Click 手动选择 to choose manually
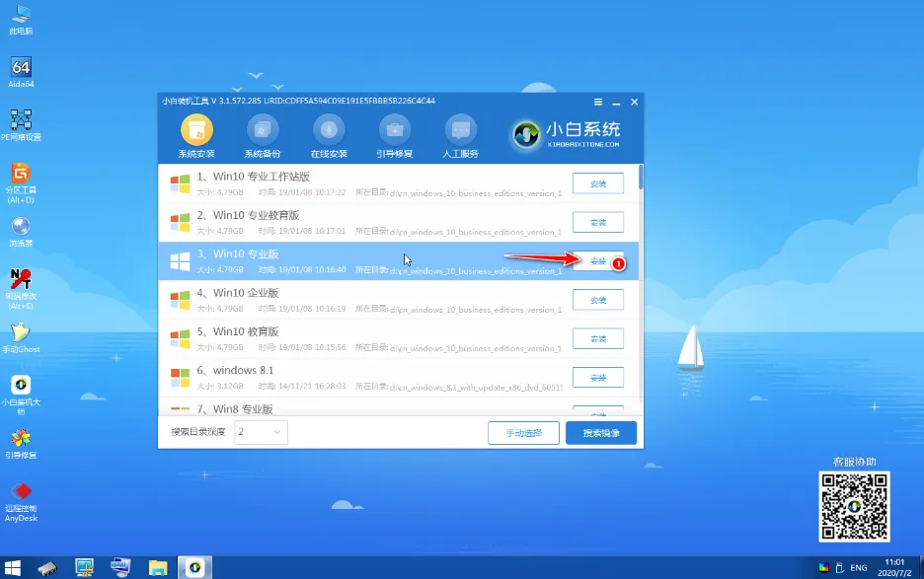This screenshot has width=924, height=579. (523, 432)
